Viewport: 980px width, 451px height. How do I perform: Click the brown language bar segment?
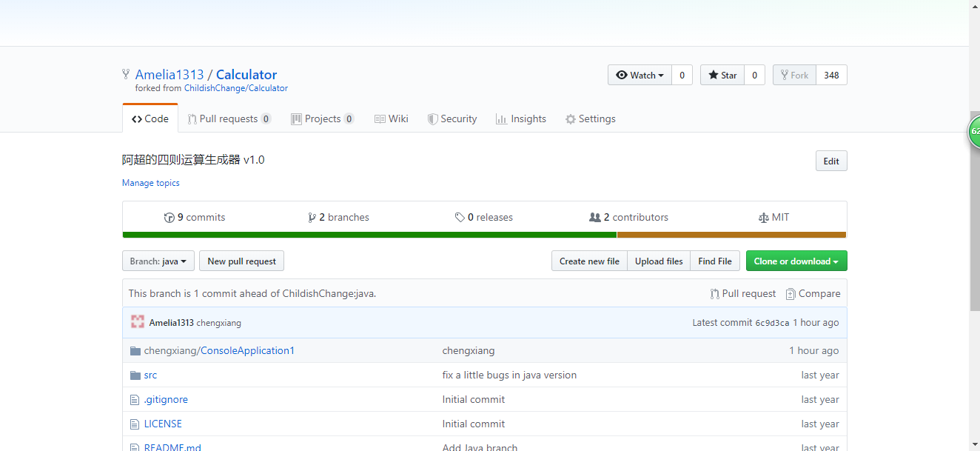pyautogui.click(x=731, y=235)
